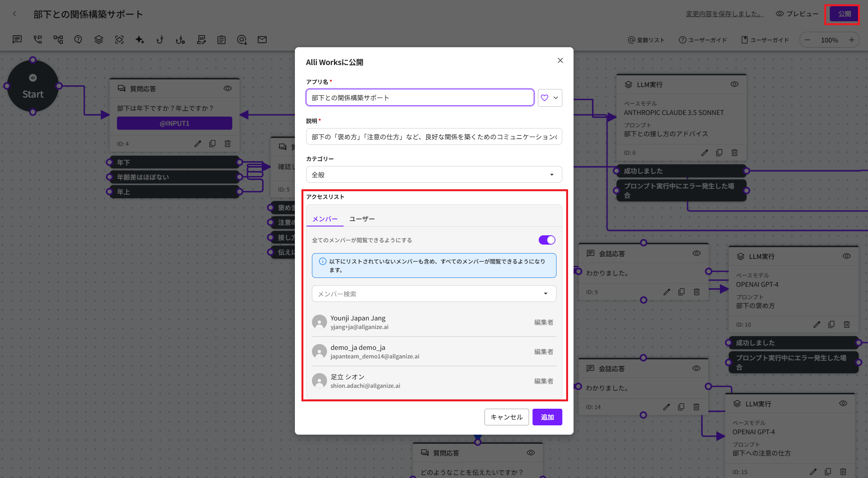Screen dimensions: 868x478
Task: Select the メンバー tab
Action: click(325, 219)
